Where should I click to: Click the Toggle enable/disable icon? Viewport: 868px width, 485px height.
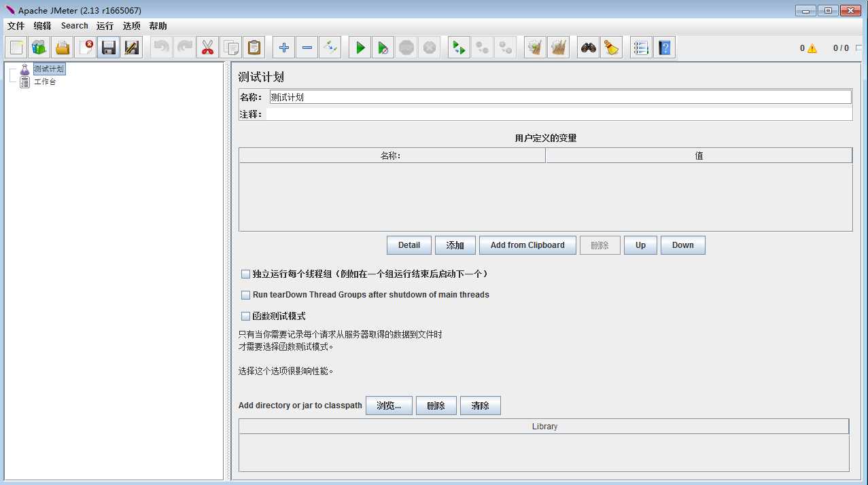pos(330,48)
